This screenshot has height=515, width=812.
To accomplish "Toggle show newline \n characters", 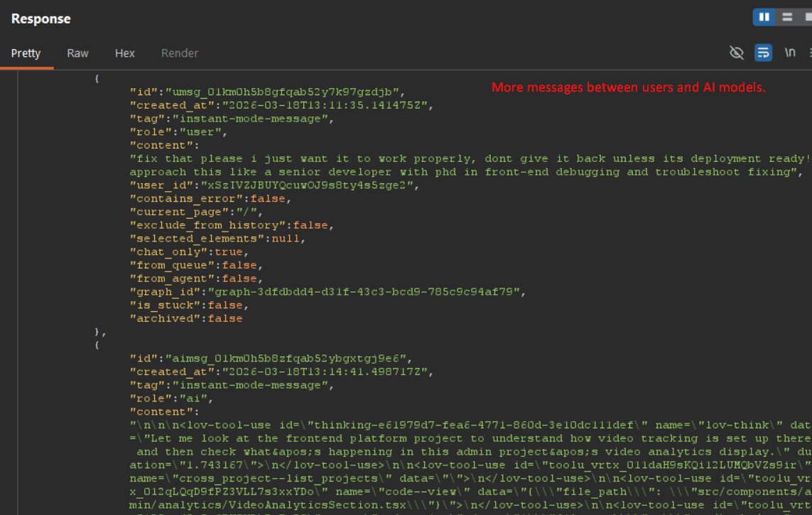I will [x=790, y=53].
